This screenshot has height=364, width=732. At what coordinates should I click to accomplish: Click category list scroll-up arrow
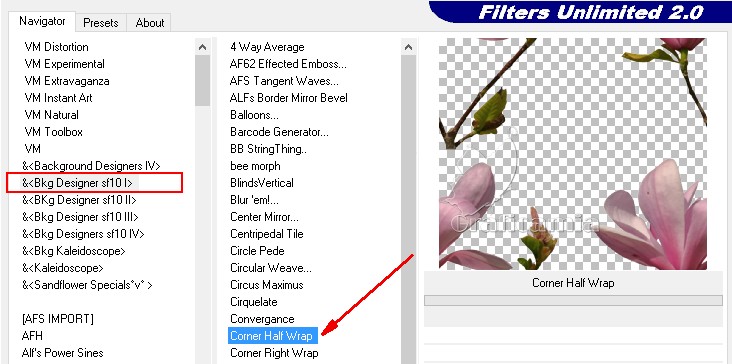click(x=203, y=47)
